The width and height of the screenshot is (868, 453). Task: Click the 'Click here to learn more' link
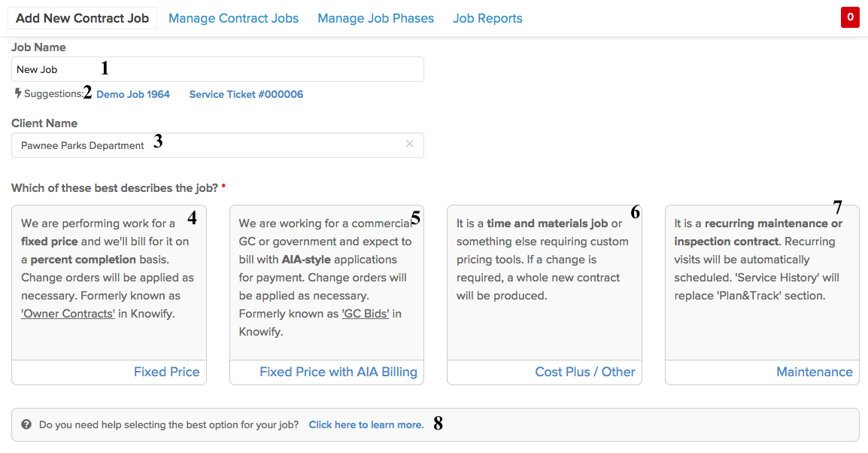(x=366, y=424)
